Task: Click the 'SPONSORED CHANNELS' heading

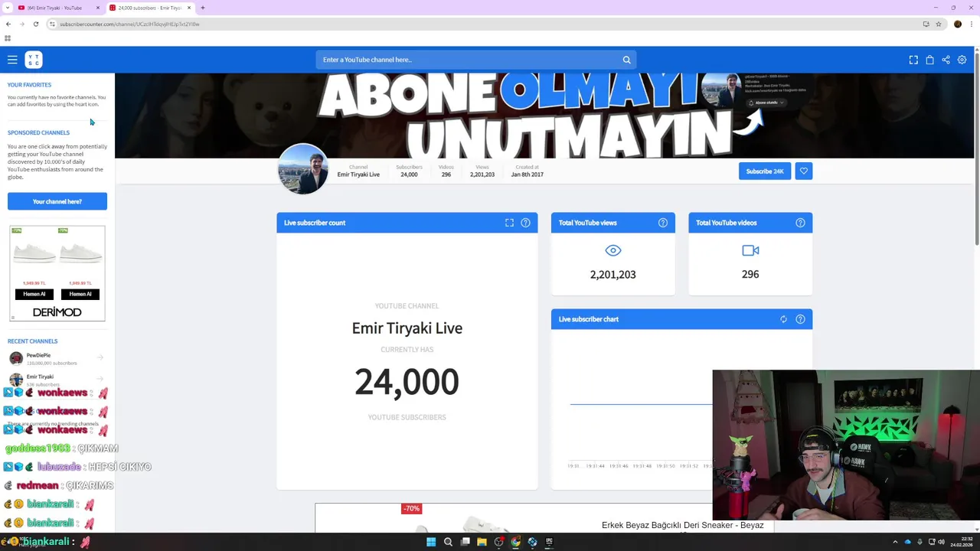Action: click(x=38, y=132)
